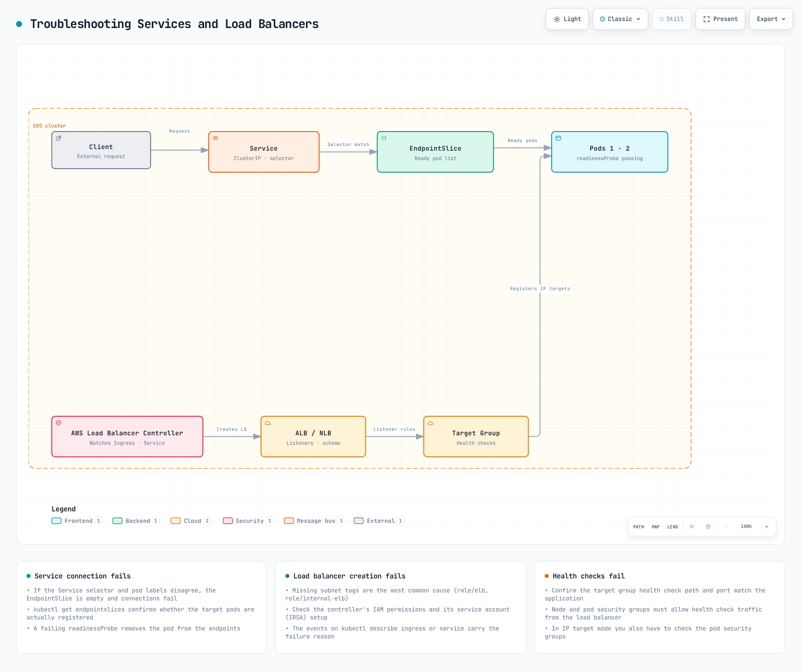This screenshot has height=672, width=801.
Task: Click the cloud icon on ALB / NLB node
Action: pos(268,423)
